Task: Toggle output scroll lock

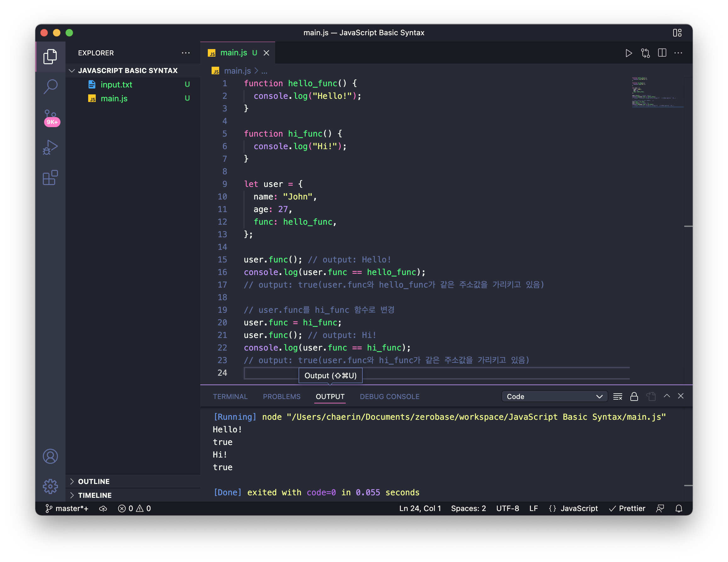Action: pyautogui.click(x=634, y=396)
